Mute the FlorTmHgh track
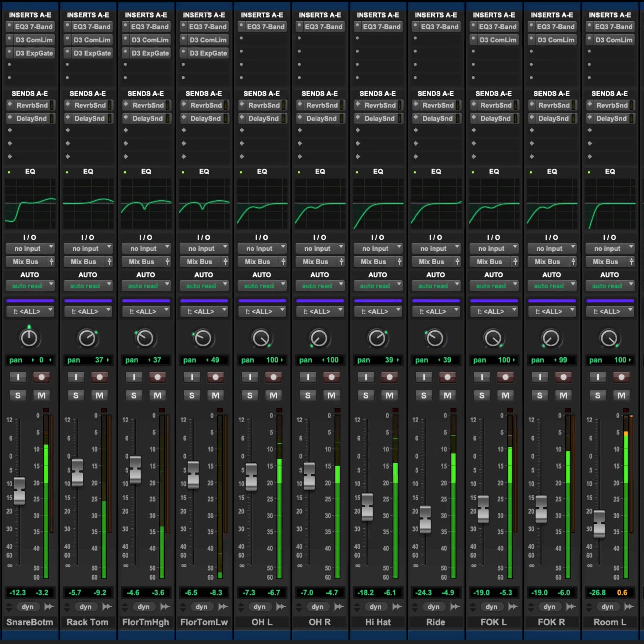644x644 pixels. coord(157,396)
